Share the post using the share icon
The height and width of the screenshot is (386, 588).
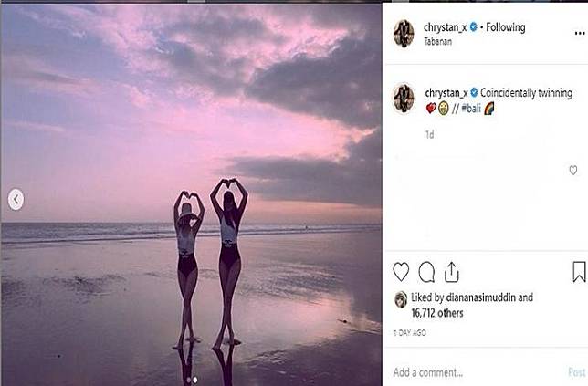pyautogui.click(x=451, y=272)
